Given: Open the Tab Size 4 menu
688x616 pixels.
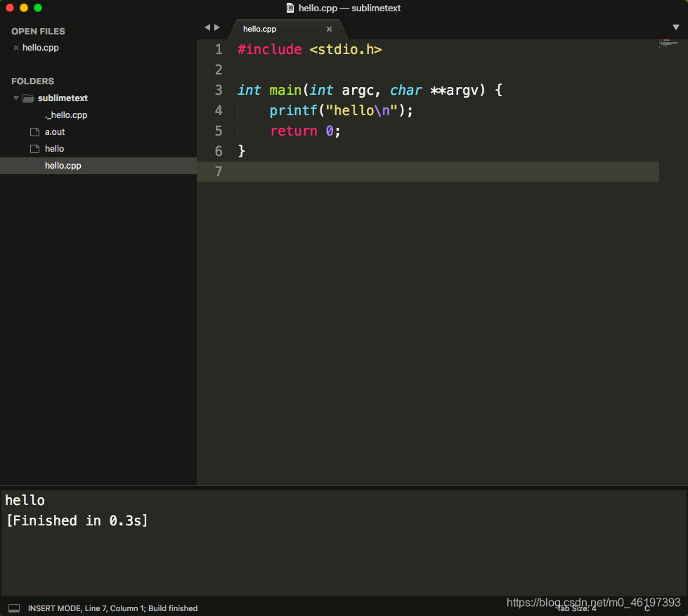Looking at the screenshot, I should (x=577, y=608).
